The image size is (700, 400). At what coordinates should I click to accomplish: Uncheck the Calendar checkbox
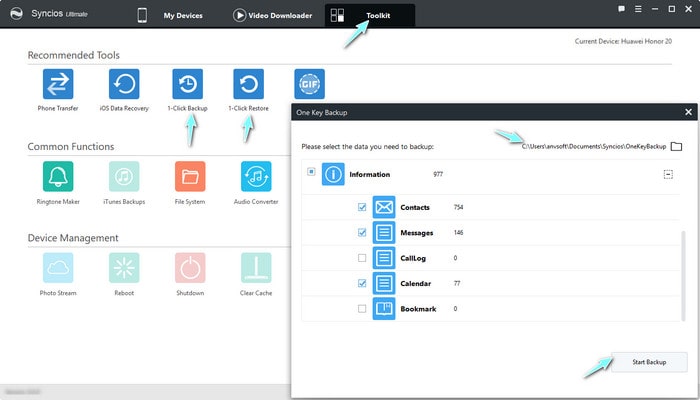(362, 283)
